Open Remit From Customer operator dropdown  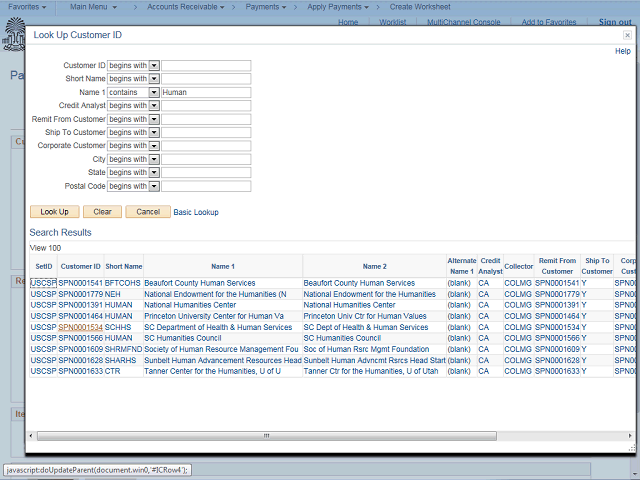pyautogui.click(x=154, y=119)
